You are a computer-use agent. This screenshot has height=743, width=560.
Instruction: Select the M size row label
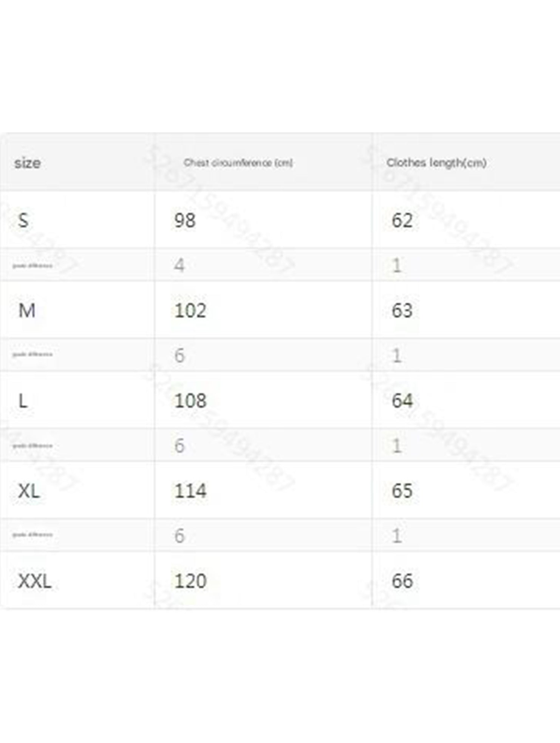tap(27, 310)
